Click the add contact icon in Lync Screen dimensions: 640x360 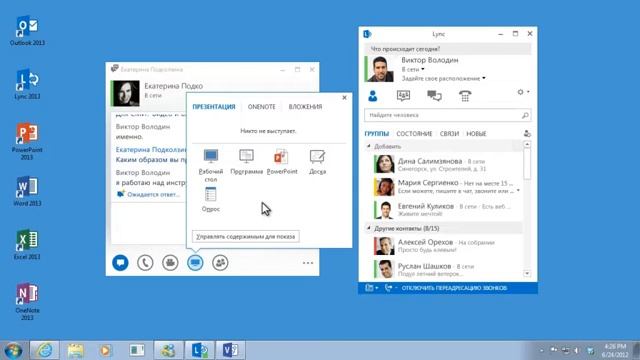527,133
